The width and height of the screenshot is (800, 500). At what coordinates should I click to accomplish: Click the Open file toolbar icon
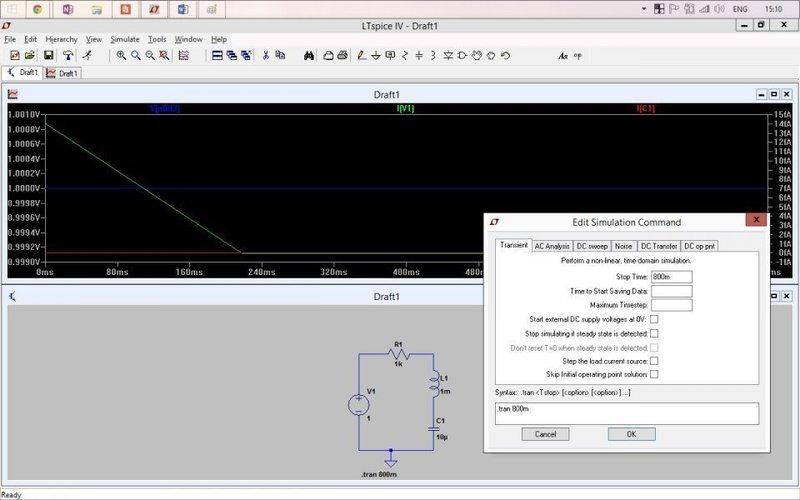[x=30, y=56]
